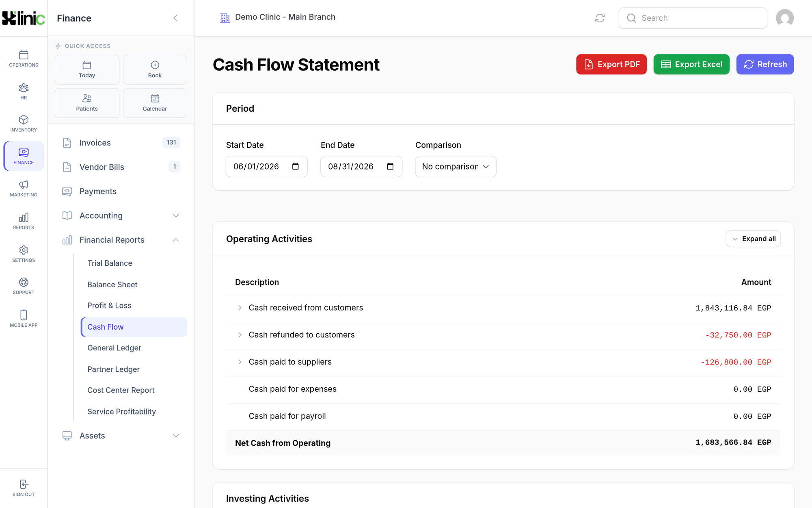Open the user avatar profile icon

[x=785, y=18]
